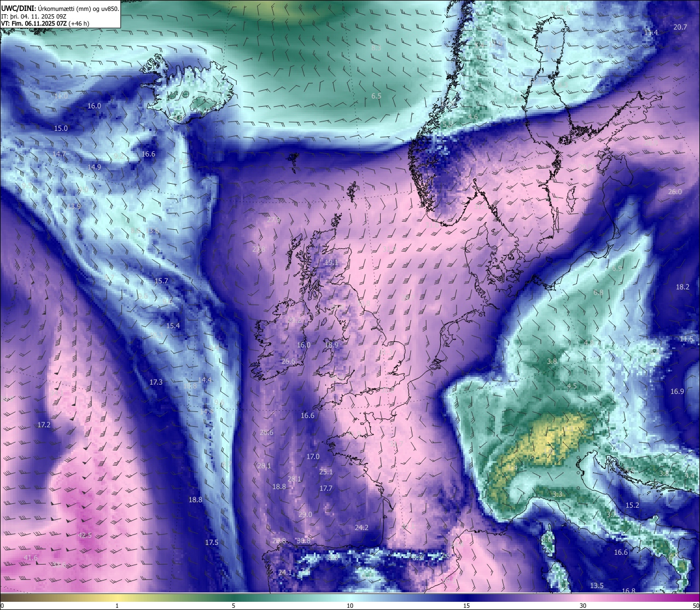The image size is (700, 610).
Task: Click the map value 26.0
Action: click(x=675, y=192)
